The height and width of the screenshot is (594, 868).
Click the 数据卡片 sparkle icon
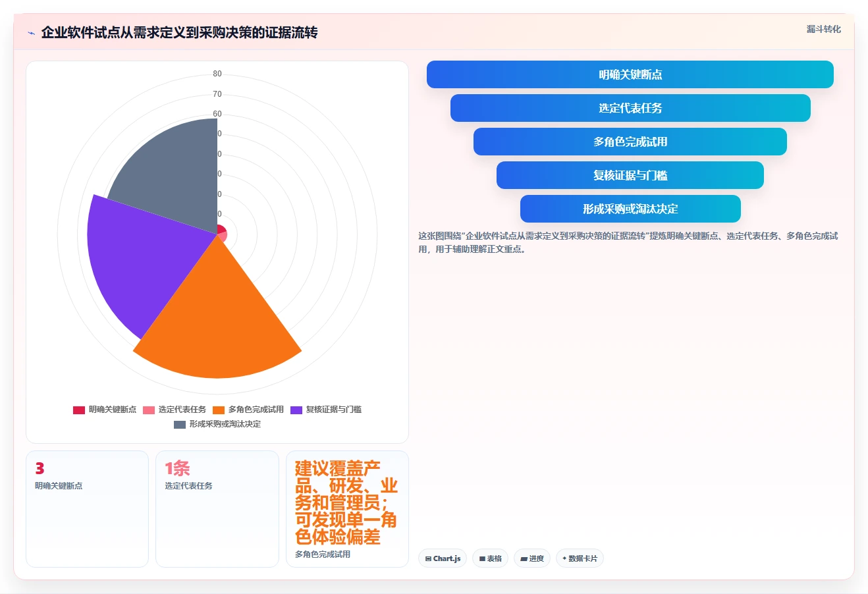point(564,558)
